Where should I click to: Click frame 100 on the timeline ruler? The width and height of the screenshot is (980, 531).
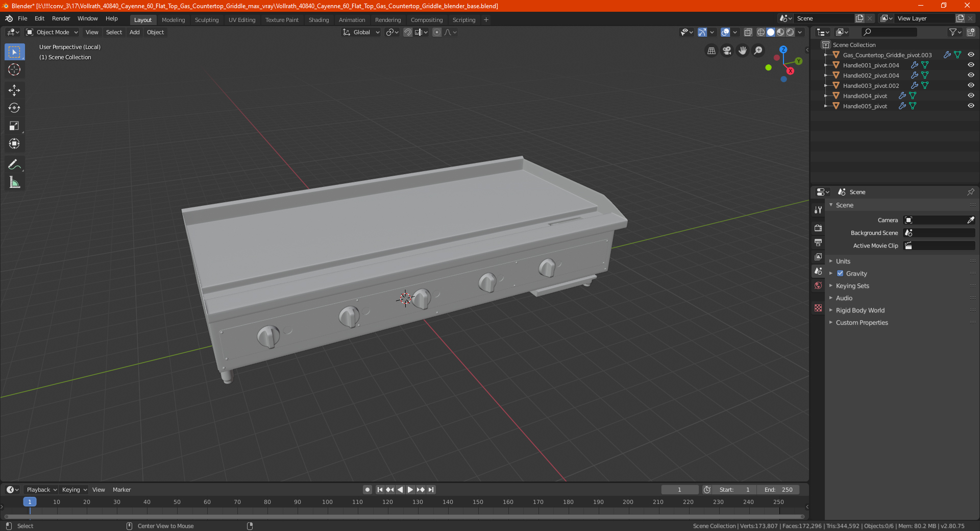[327, 502]
